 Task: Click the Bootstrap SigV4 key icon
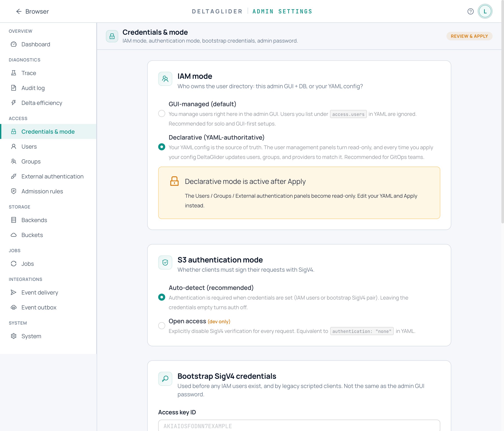[x=165, y=379]
